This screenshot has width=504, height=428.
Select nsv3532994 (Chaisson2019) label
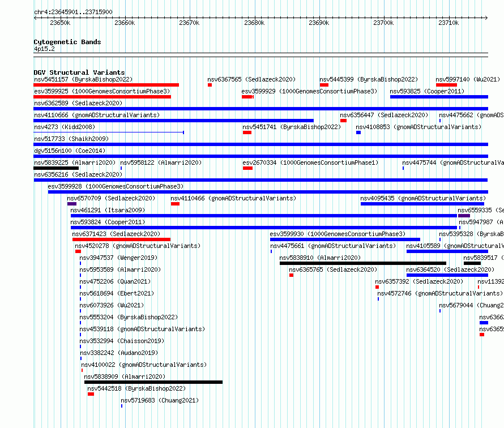(x=122, y=341)
